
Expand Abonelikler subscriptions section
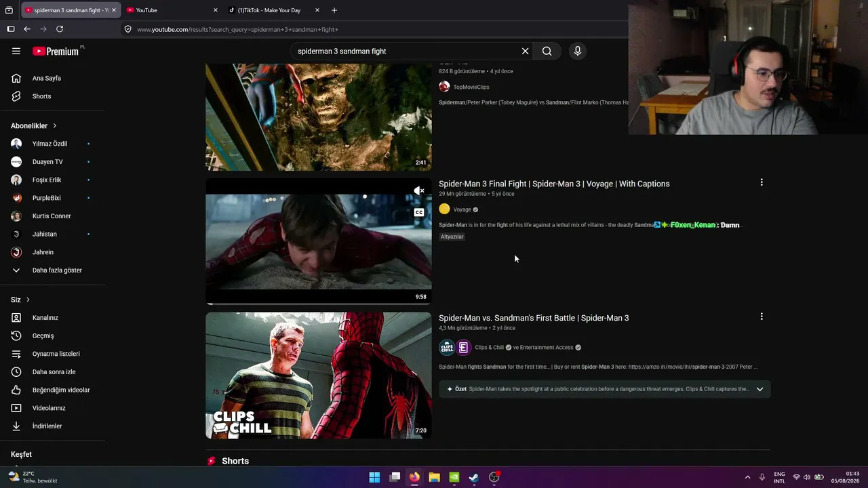tap(34, 126)
